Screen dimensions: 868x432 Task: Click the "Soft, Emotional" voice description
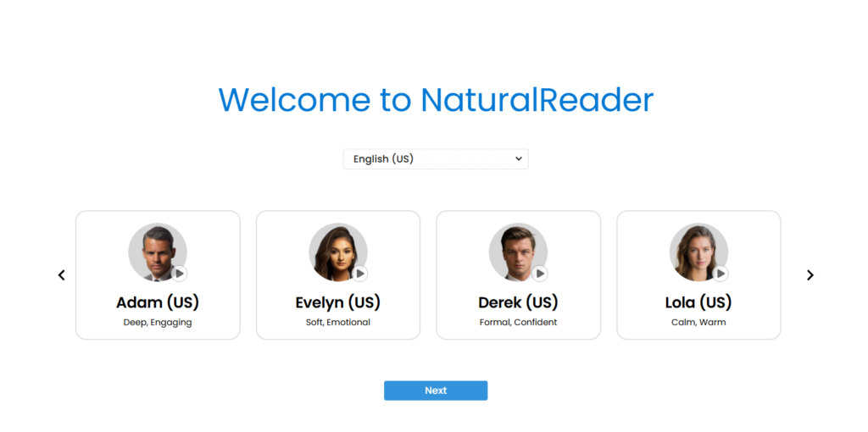click(x=338, y=323)
